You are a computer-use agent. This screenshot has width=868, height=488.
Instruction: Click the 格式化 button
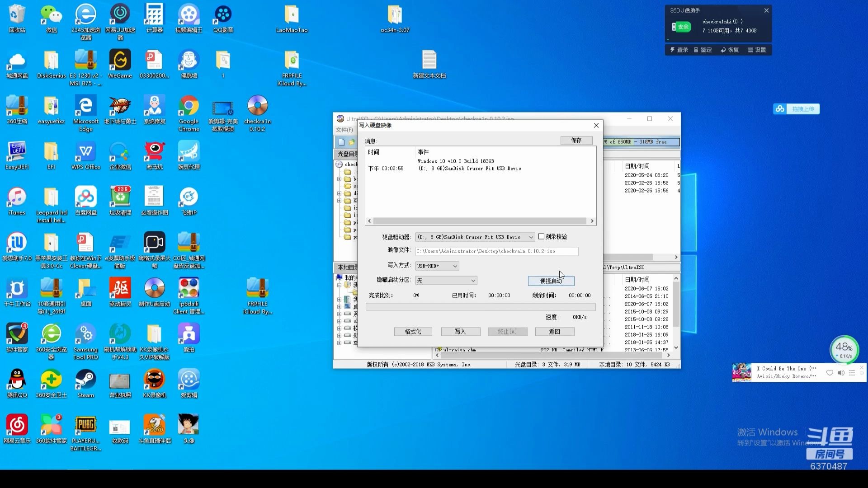click(x=413, y=332)
